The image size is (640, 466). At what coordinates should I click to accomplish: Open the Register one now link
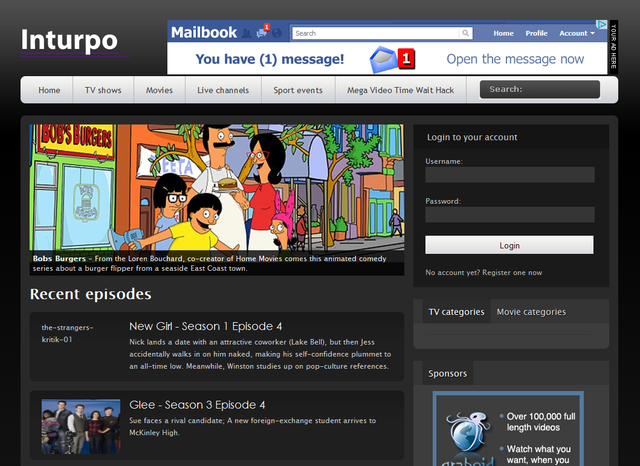512,273
